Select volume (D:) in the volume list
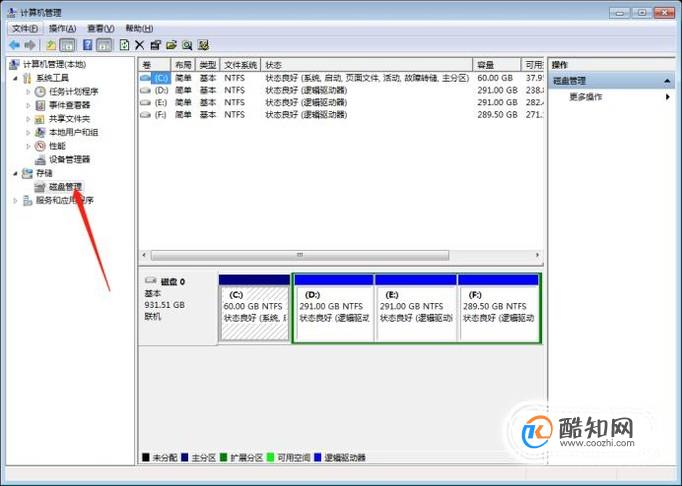 [161, 90]
